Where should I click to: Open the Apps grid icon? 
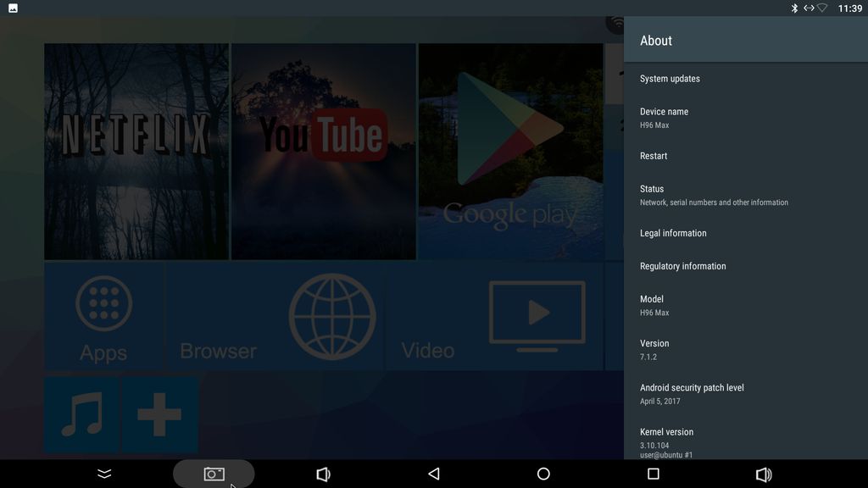pyautogui.click(x=103, y=316)
